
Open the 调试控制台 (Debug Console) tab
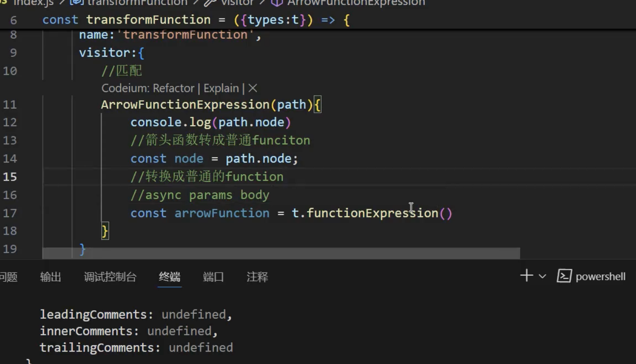tap(110, 277)
